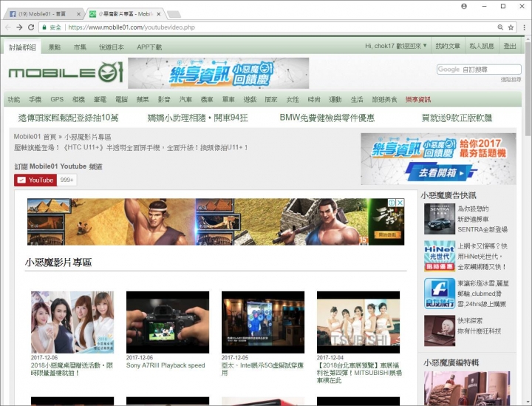Click the SENTRA car ad thumbnail
Viewport: 532px width, 406px height.
[440, 219]
